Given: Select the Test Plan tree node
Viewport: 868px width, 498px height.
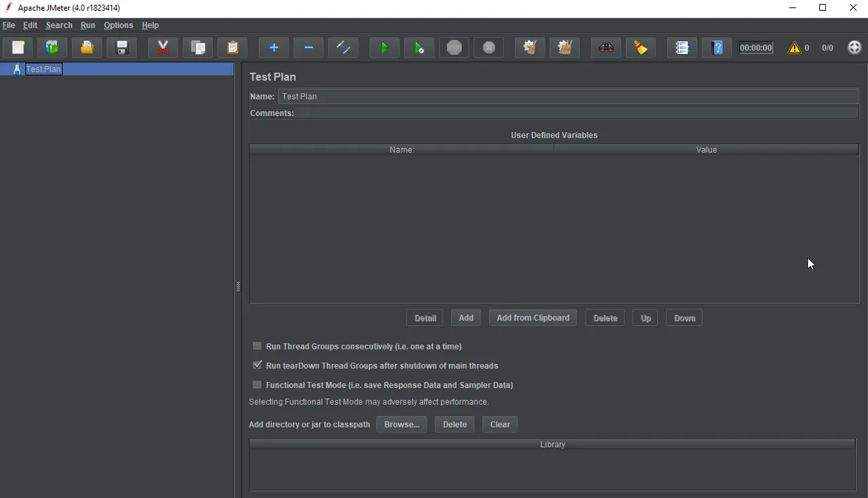Looking at the screenshot, I should (43, 69).
